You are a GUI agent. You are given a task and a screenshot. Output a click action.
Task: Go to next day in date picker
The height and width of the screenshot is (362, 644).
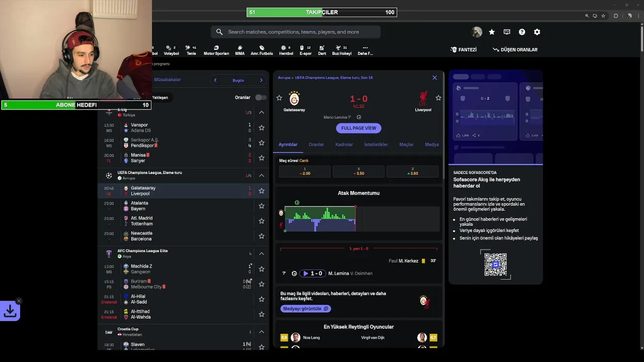click(x=261, y=80)
